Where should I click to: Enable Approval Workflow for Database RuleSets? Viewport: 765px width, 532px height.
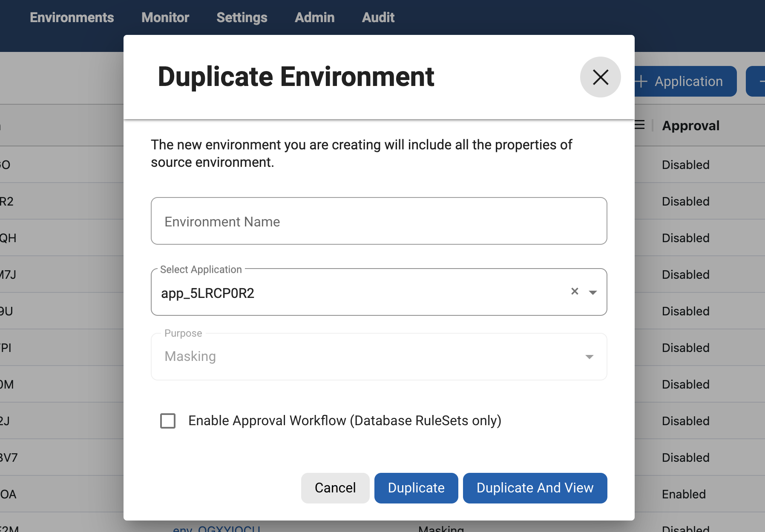tap(167, 420)
